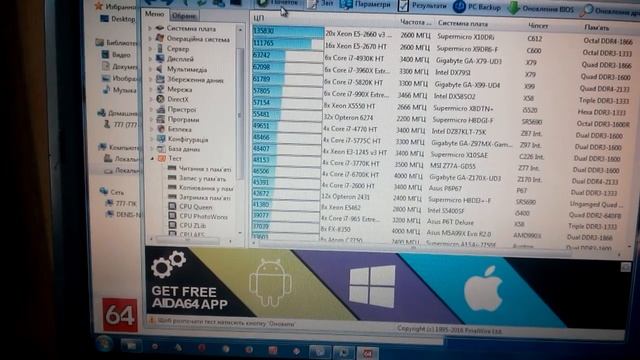Select the Читання з пам'яті test icon

(172, 168)
